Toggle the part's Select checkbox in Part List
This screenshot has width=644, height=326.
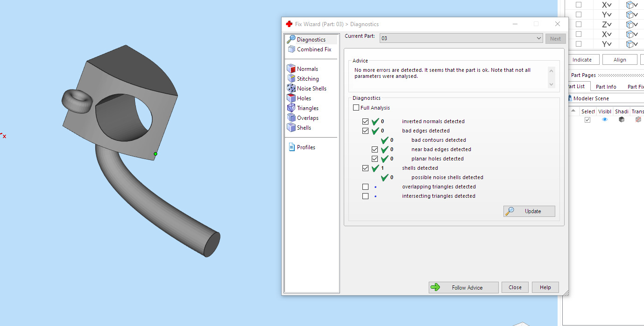pos(587,120)
